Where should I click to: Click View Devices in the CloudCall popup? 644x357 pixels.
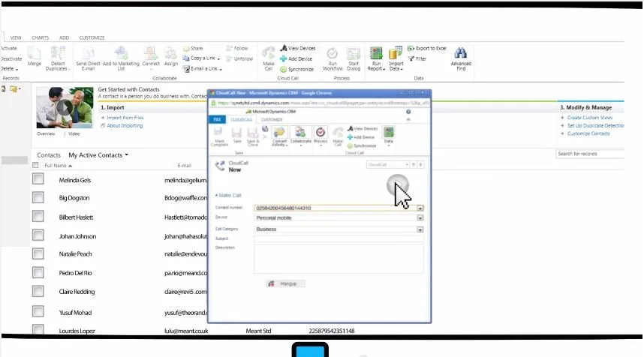click(x=363, y=128)
